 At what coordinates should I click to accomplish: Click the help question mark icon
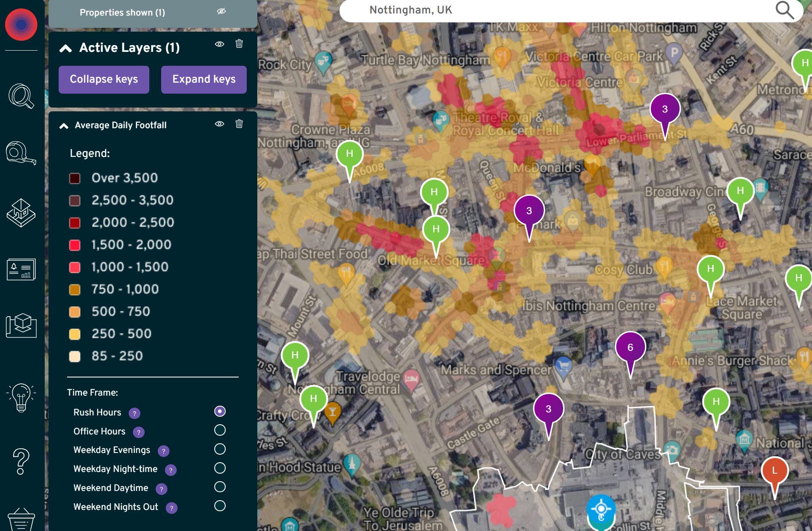(x=21, y=461)
